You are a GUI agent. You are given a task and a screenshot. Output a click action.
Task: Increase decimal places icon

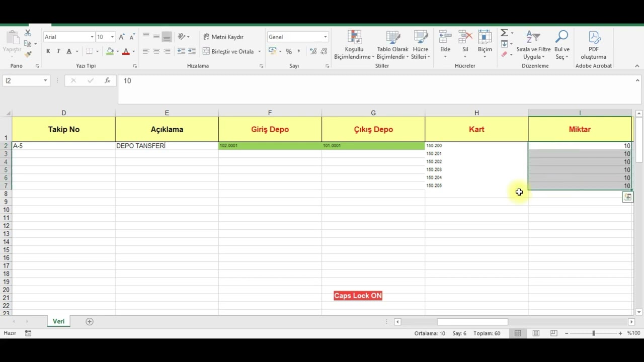click(x=313, y=51)
